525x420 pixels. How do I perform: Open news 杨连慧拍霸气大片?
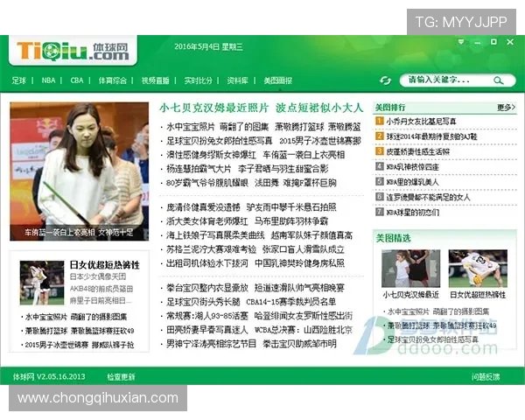pos(199,169)
